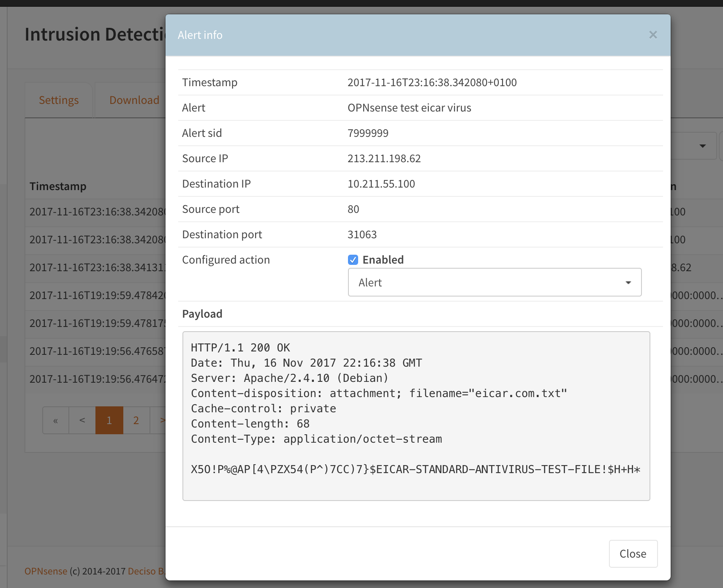Jump to the first page with the « button
This screenshot has height=588, width=723.
[55, 420]
